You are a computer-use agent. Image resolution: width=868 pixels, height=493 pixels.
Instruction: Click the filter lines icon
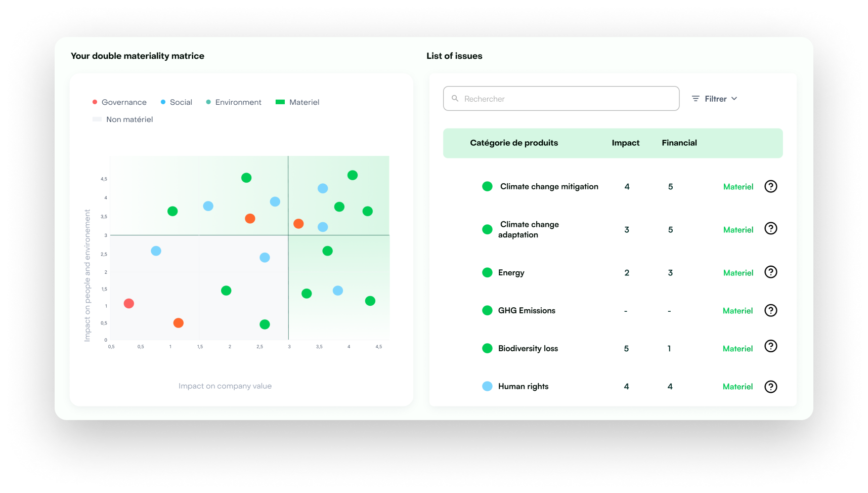click(696, 99)
